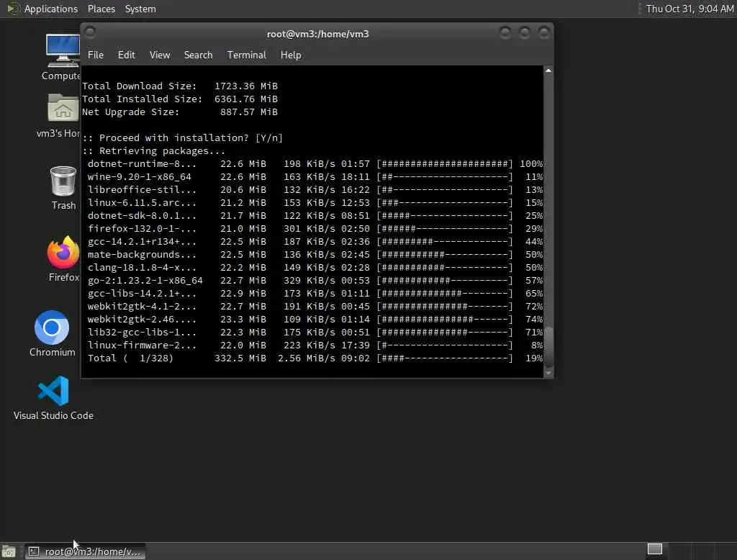Screen dimensions: 737x560
Task: Open the Places menu in top panel
Action: point(101,9)
